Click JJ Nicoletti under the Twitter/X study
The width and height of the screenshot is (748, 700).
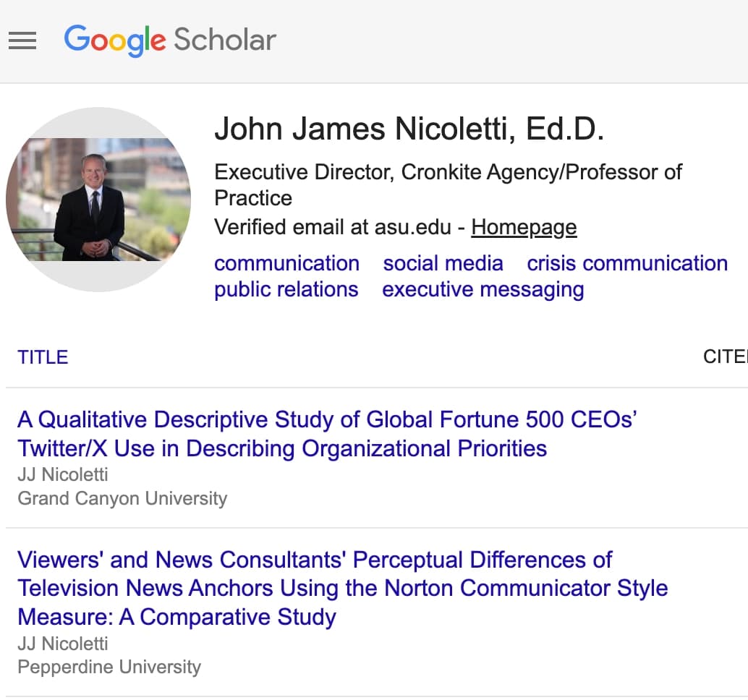pyautogui.click(x=63, y=475)
